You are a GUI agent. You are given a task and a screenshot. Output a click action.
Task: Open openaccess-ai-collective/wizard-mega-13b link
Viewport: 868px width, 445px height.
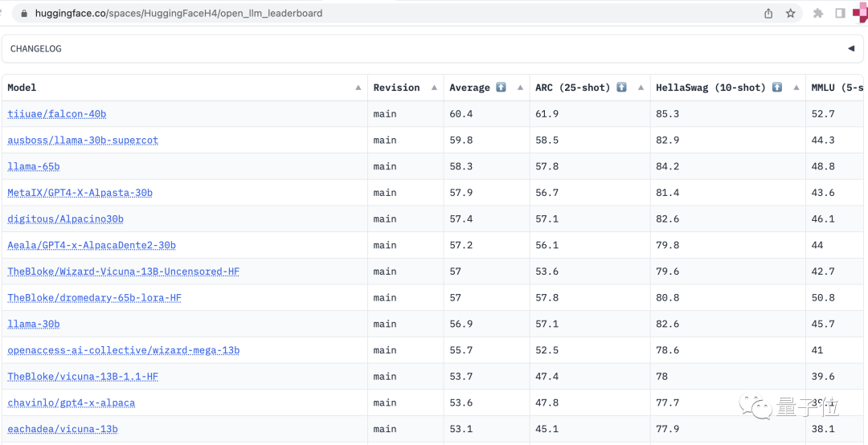(124, 350)
